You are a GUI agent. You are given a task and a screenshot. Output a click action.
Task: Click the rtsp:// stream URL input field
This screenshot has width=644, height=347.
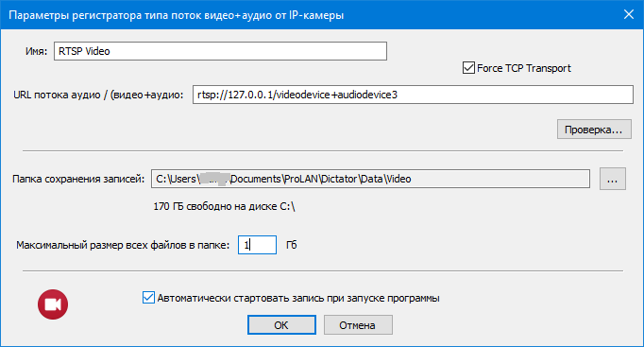413,95
